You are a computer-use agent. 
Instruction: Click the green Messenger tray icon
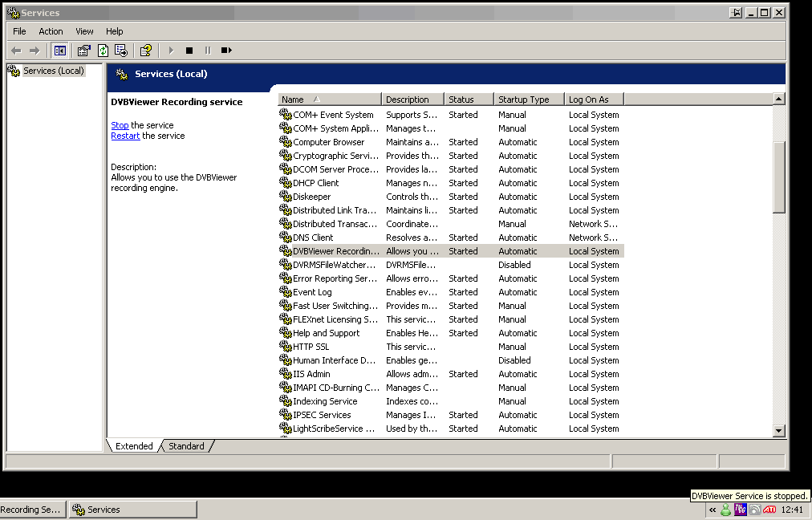pyautogui.click(x=726, y=510)
